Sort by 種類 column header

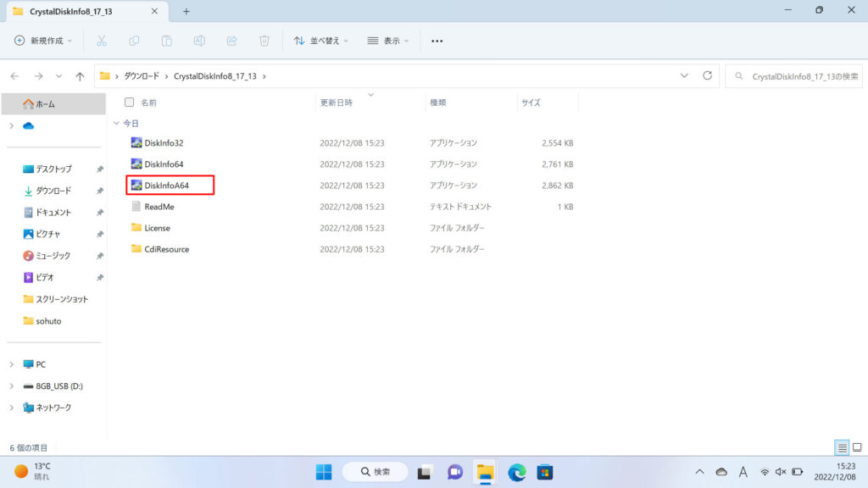point(438,103)
